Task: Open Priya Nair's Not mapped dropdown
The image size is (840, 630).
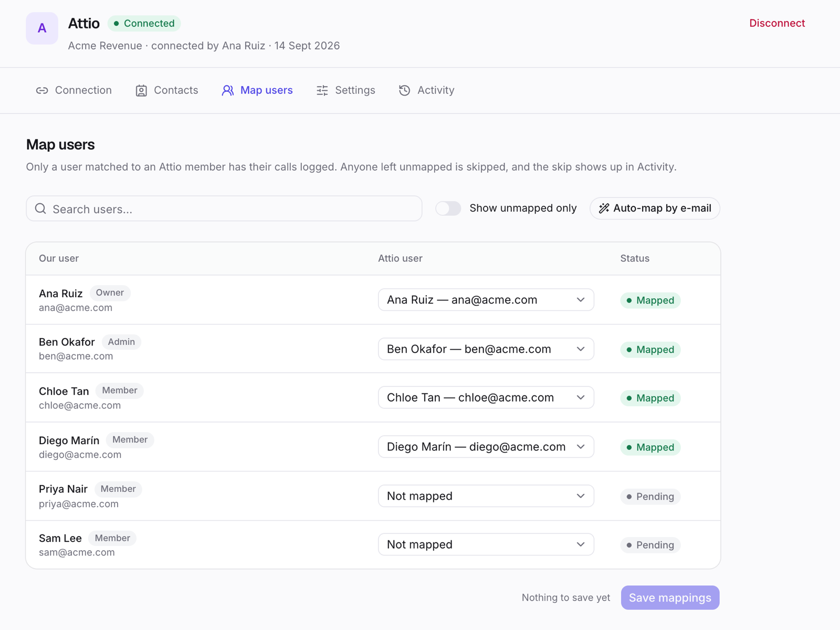Action: click(486, 496)
